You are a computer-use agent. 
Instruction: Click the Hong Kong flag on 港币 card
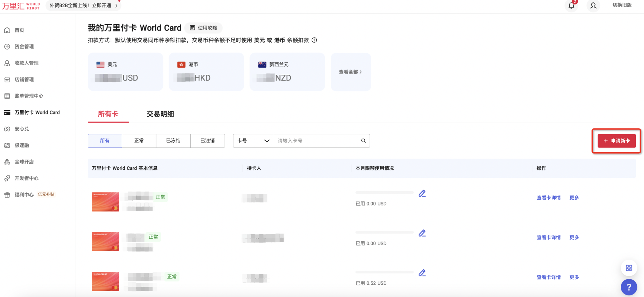[181, 65]
